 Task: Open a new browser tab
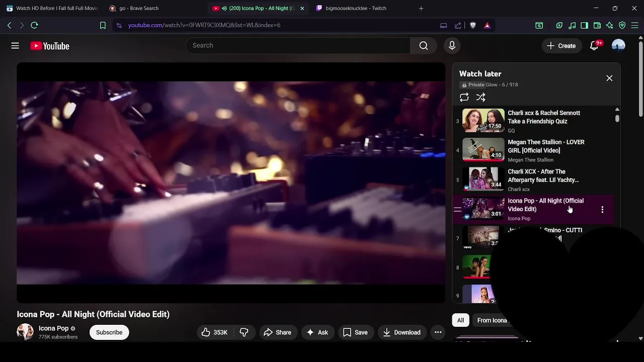pos(421,8)
